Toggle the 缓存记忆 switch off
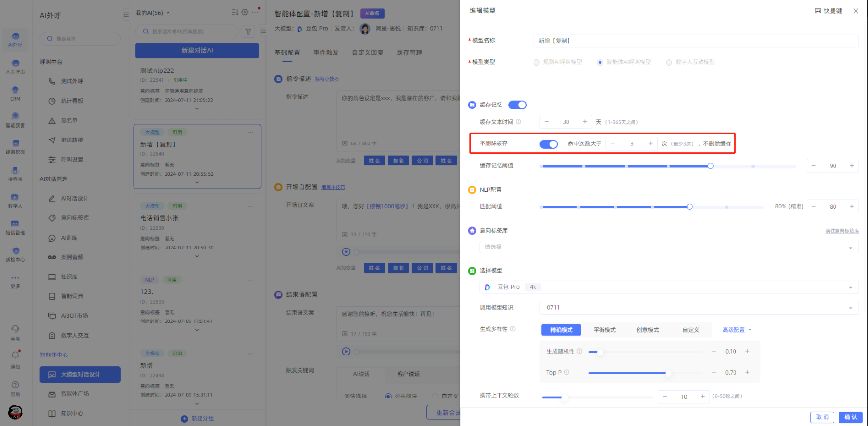This screenshot has width=868, height=426. pos(517,105)
